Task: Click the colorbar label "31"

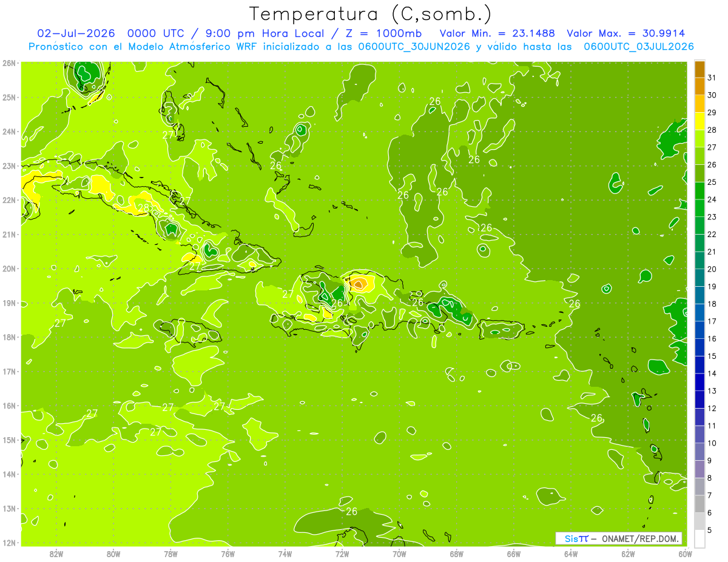Action: tap(712, 78)
